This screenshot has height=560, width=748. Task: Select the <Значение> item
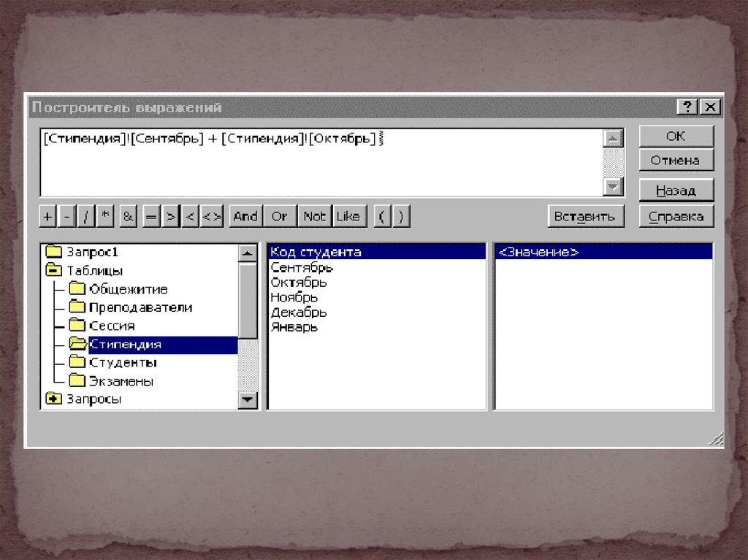538,253
